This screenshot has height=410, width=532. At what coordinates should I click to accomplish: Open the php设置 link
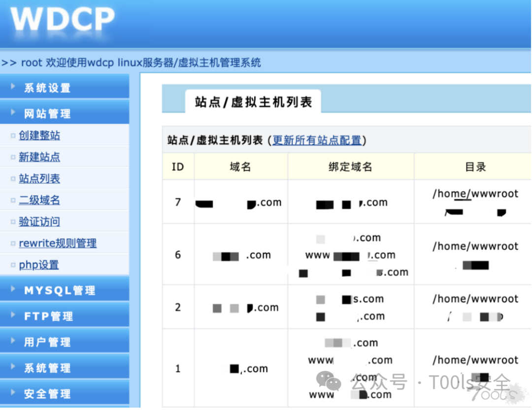(39, 265)
